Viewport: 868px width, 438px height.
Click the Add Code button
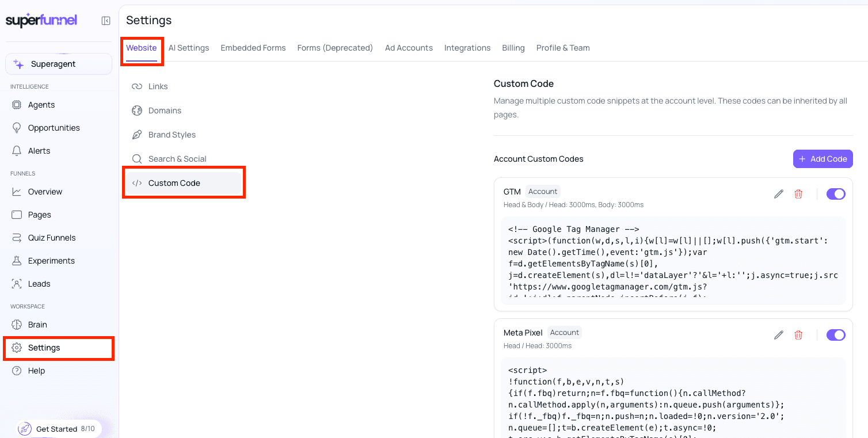823,159
